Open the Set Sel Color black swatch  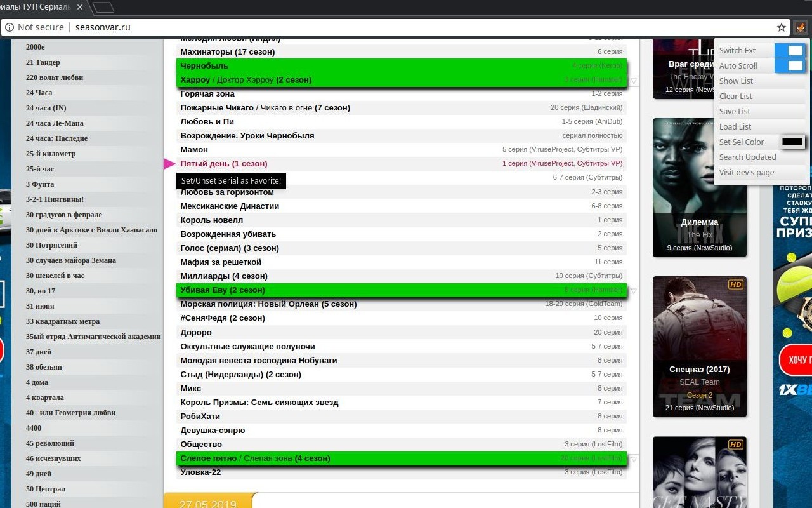coord(792,142)
